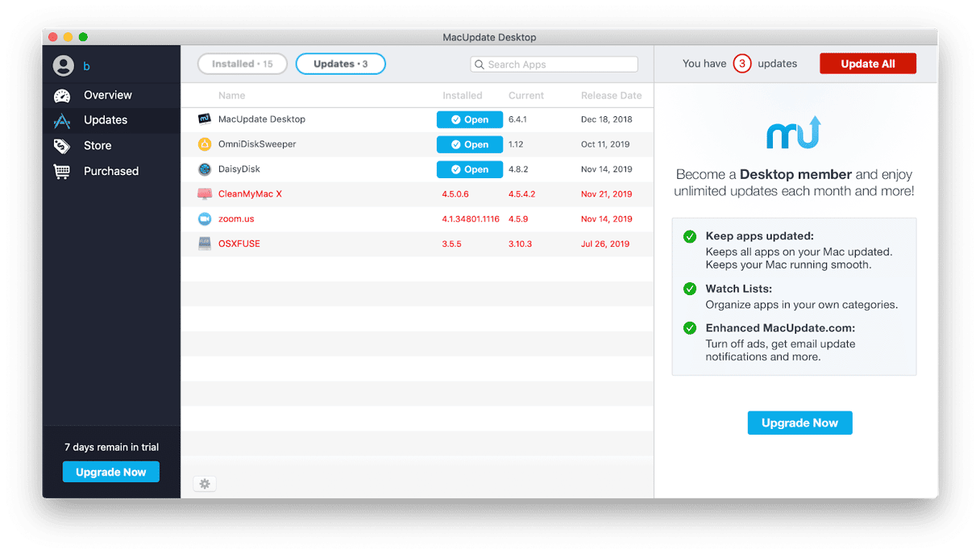Click the DaisyDisk app icon

pyautogui.click(x=205, y=169)
